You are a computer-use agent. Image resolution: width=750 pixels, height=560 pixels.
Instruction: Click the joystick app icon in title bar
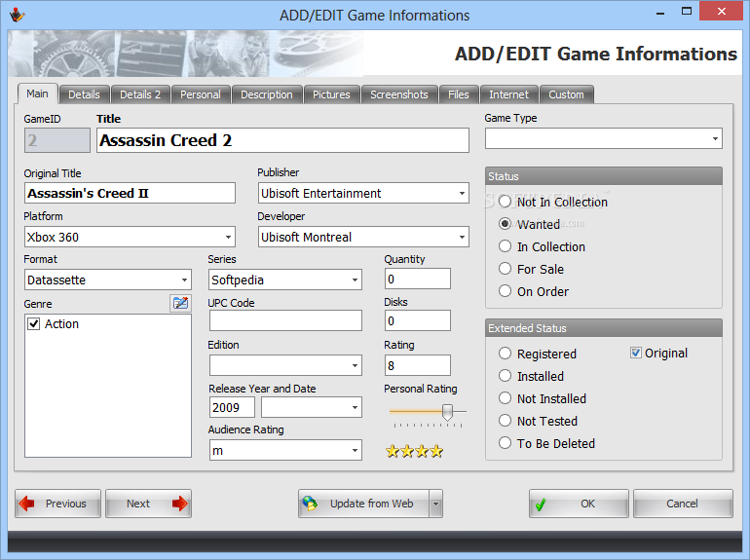coord(18,15)
